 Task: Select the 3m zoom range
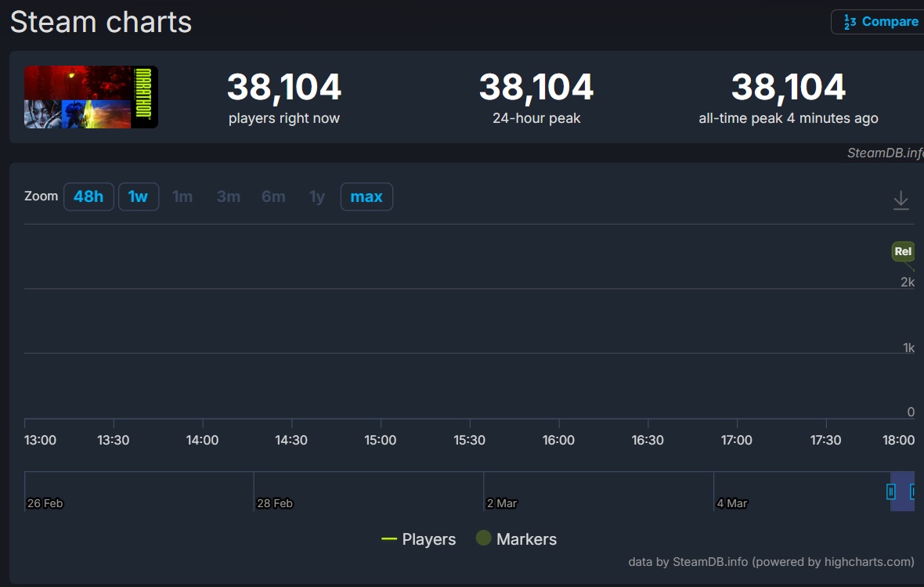coord(229,196)
